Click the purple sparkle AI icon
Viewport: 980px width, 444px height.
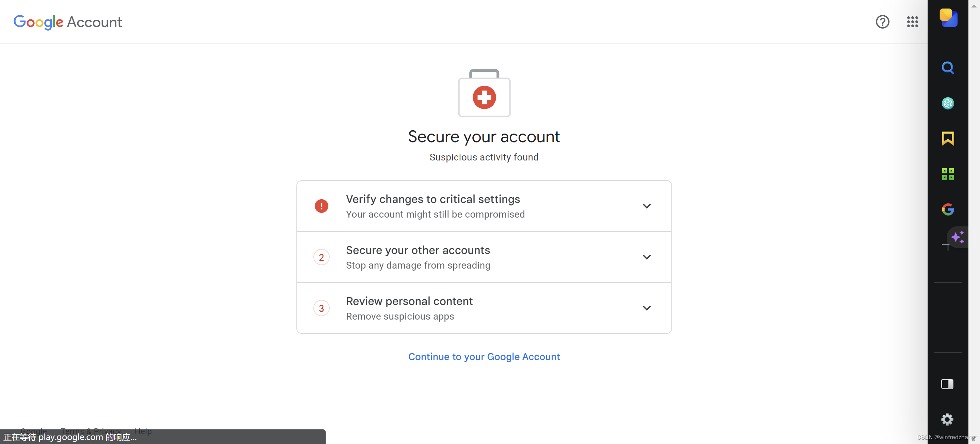coord(957,237)
